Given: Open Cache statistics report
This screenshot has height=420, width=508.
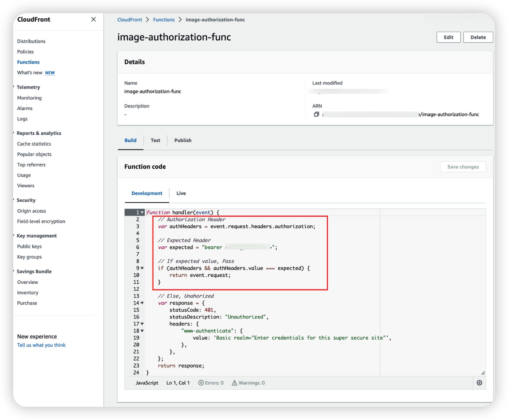Looking at the screenshot, I should [x=34, y=144].
